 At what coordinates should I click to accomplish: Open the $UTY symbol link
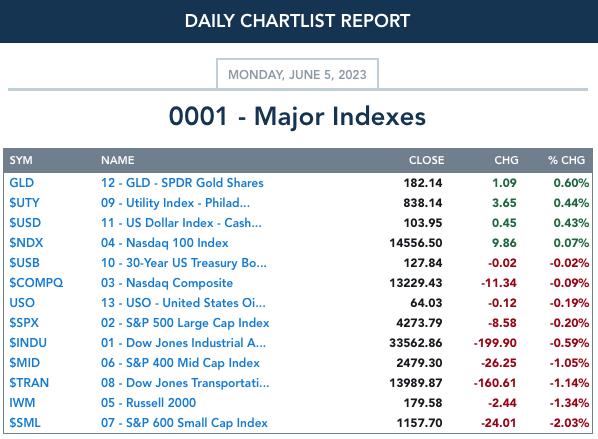(x=24, y=203)
